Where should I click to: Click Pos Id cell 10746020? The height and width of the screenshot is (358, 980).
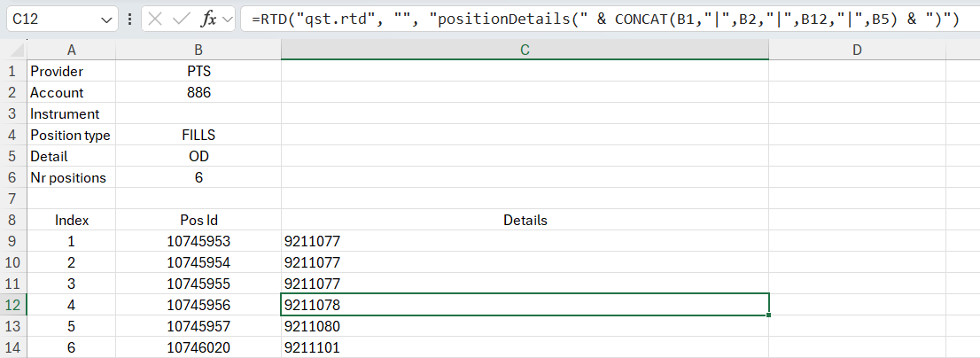click(x=198, y=347)
